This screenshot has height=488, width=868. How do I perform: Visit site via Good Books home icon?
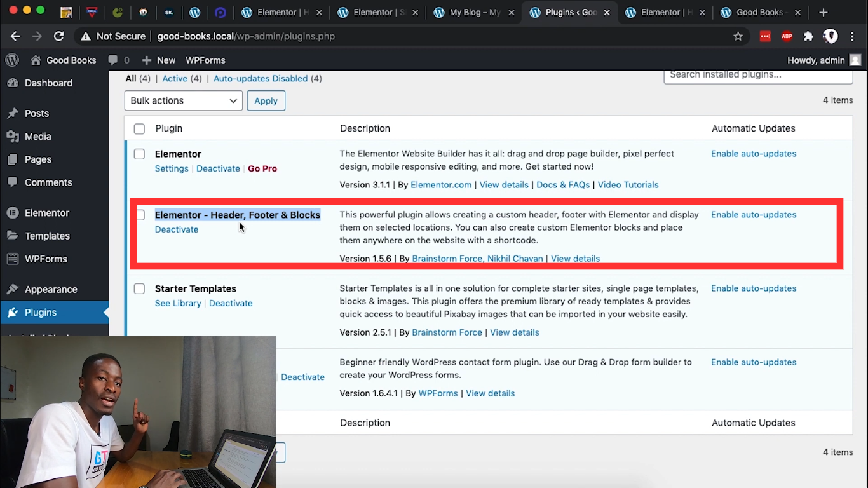[x=36, y=60]
